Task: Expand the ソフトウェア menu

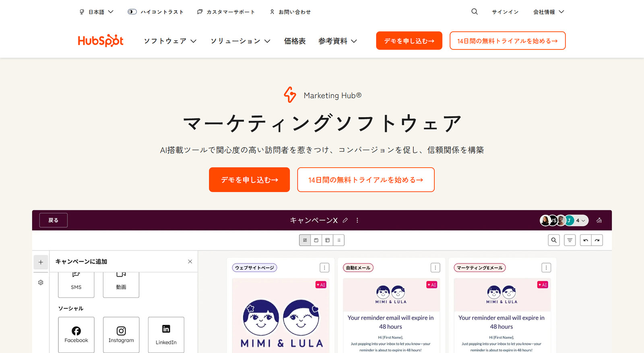Action: coord(170,41)
